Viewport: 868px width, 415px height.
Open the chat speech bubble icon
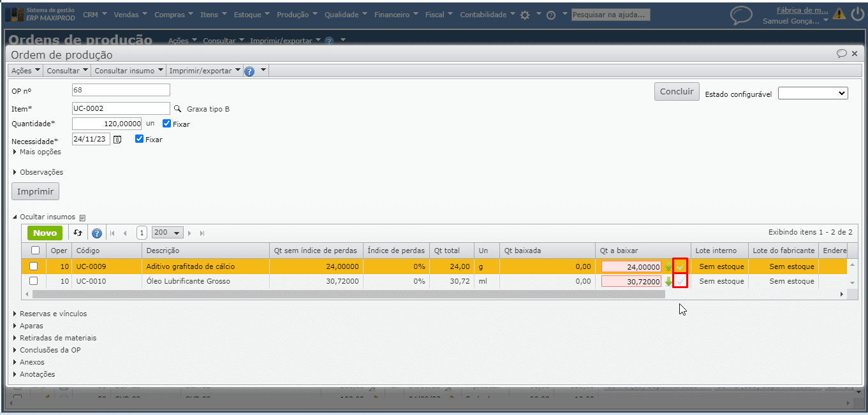click(741, 15)
